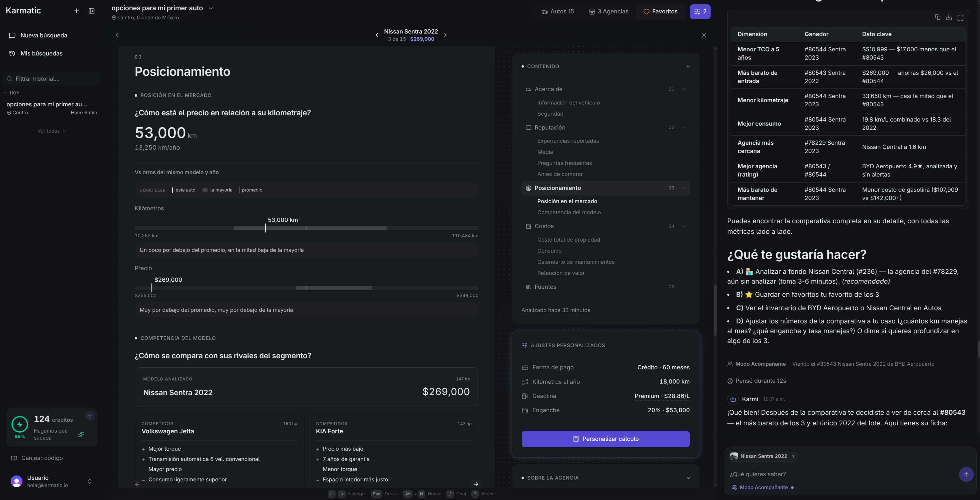Viewport: 980px width, 500px height.
Task: Collapse the Acerca de section
Action: (x=684, y=89)
